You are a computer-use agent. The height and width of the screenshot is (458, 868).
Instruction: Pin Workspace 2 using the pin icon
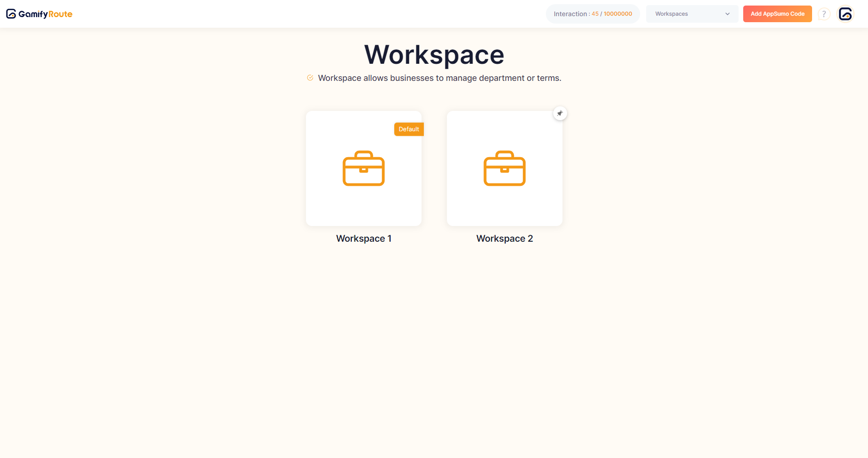click(560, 113)
